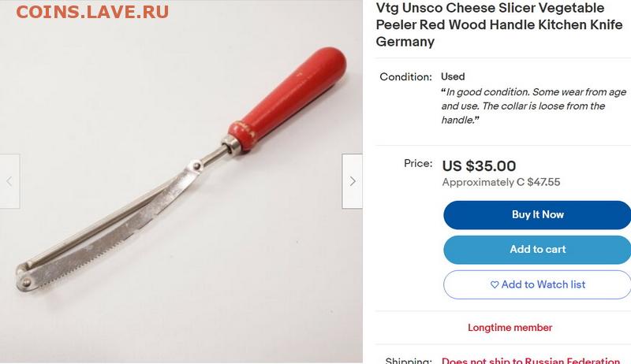This screenshot has height=364, width=631.
Task: Click the Vtg Unsco Cheese Slicer title
Action: (499, 24)
